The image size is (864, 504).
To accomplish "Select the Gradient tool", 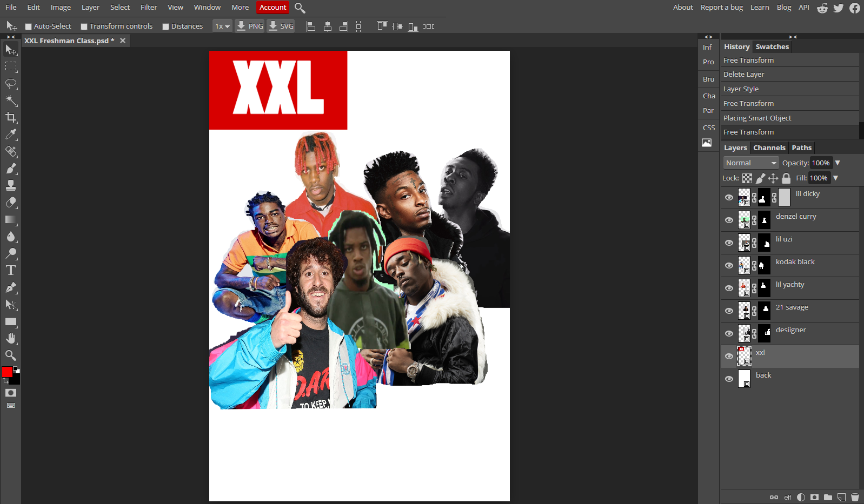I will point(11,219).
